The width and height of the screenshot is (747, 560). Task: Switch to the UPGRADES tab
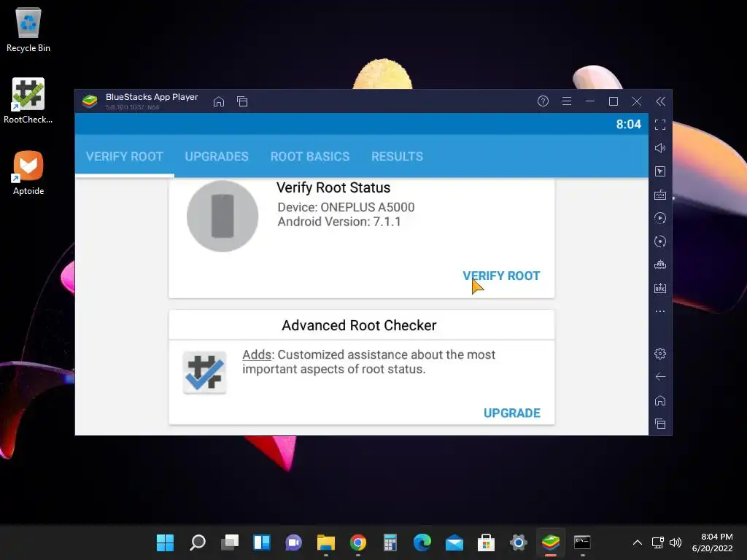[217, 156]
